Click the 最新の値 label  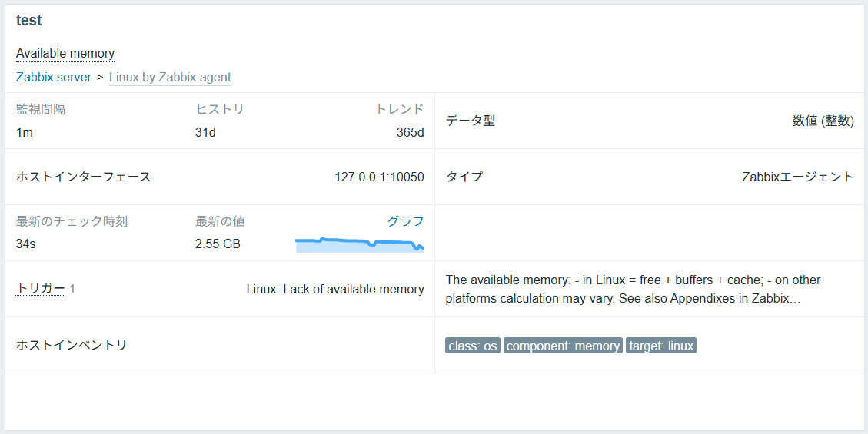[221, 222]
